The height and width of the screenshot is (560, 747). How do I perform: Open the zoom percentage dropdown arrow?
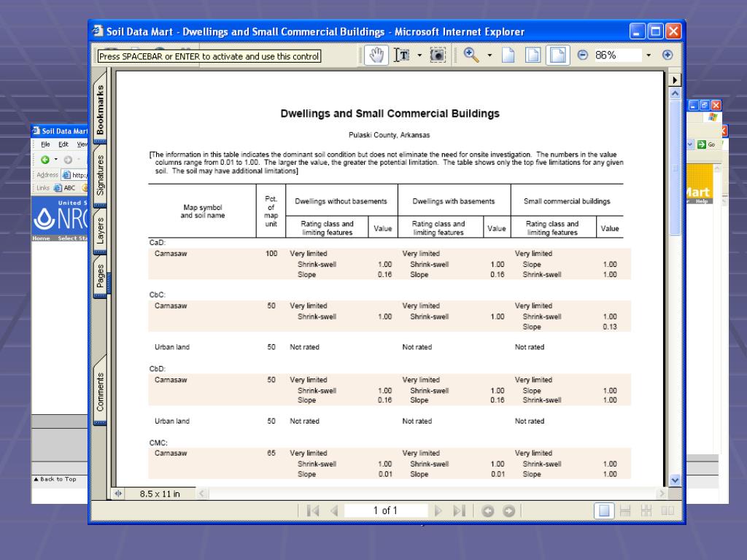point(649,55)
